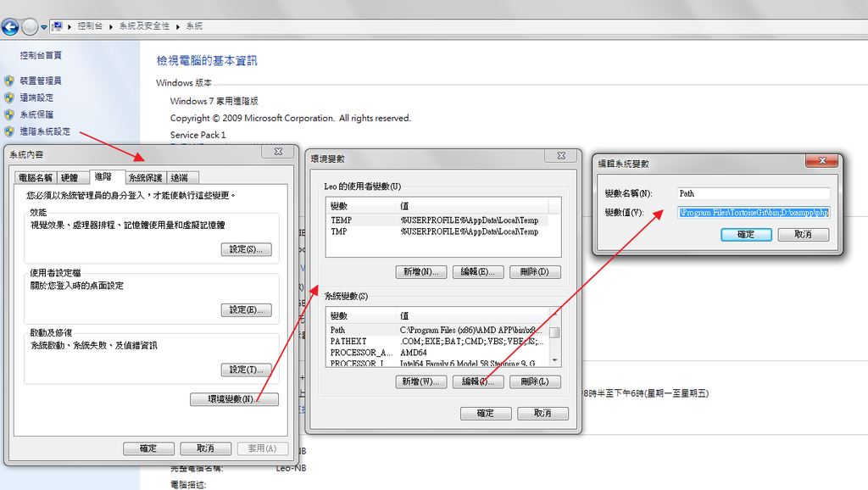The height and width of the screenshot is (490, 868).
Task: Cancel the 編輯系統變數 dialog
Action: tap(804, 234)
